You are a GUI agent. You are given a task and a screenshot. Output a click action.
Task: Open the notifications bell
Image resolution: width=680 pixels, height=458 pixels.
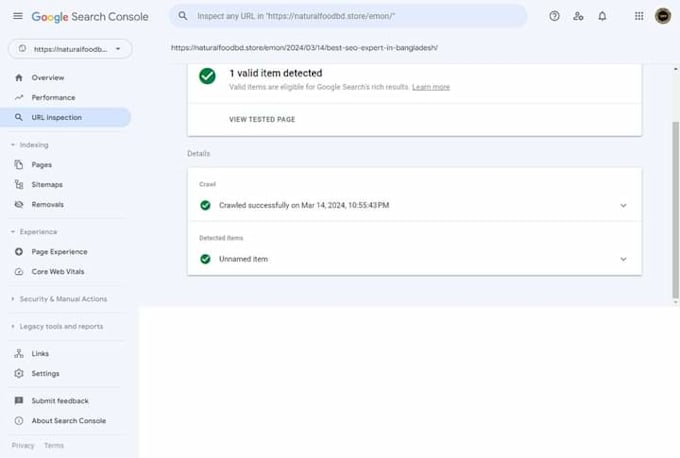(x=602, y=16)
